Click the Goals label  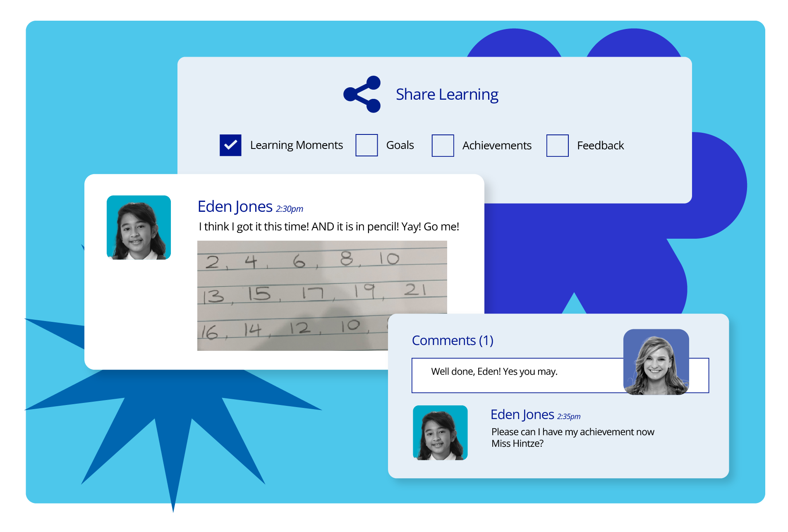pos(400,145)
